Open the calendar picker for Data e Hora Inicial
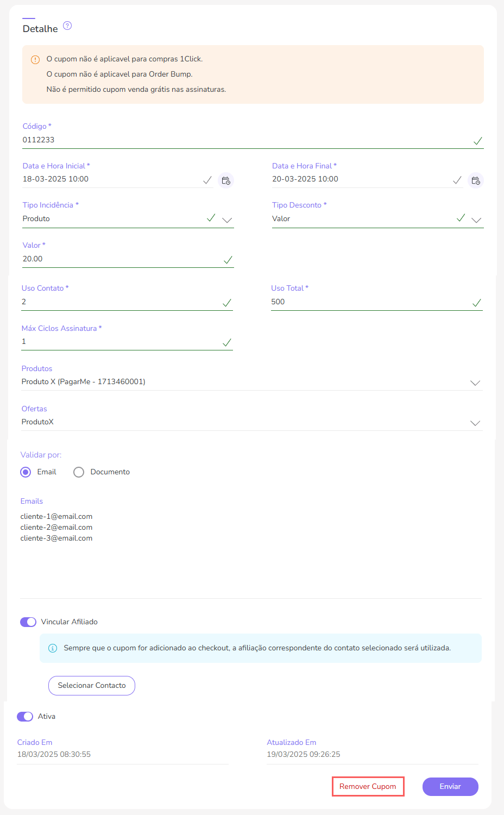 click(x=226, y=180)
